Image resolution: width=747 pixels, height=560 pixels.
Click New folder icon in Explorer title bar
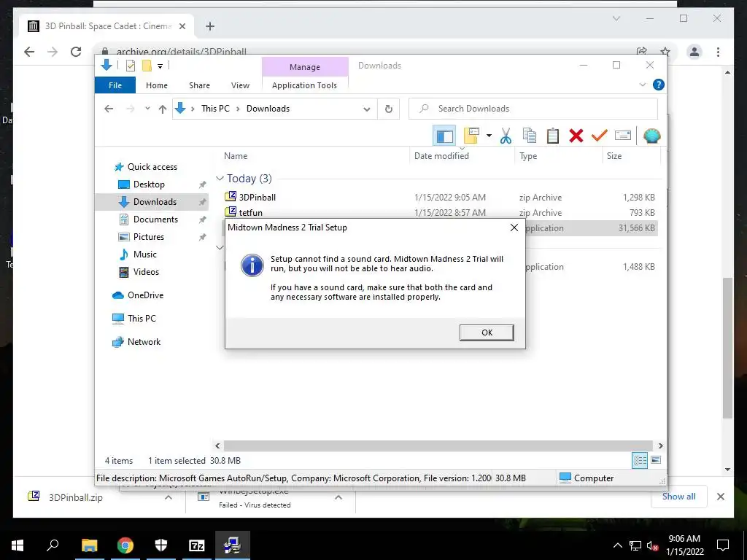pyautogui.click(x=147, y=66)
